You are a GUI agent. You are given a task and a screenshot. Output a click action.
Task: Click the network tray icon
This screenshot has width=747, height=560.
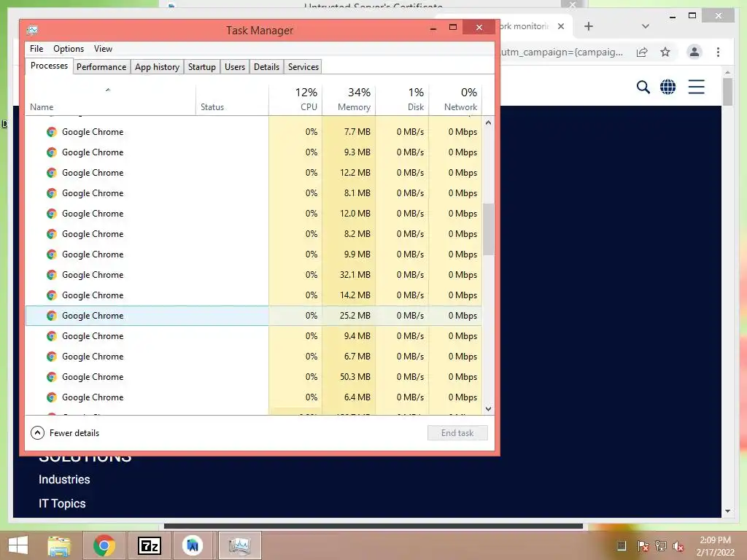click(661, 546)
